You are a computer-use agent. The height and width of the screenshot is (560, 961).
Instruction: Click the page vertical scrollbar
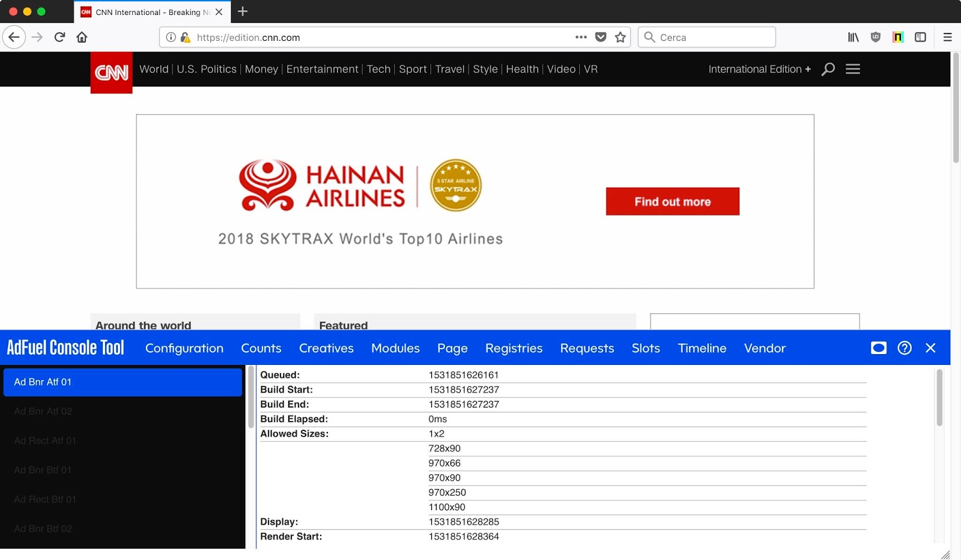[956, 108]
